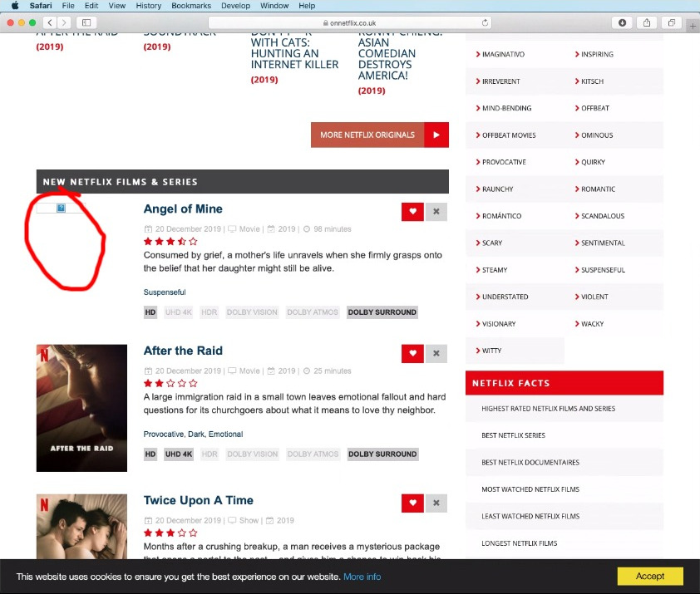The image size is (700, 594).
Task: Add a new tab with the plus icon
Action: pyautogui.click(x=693, y=26)
